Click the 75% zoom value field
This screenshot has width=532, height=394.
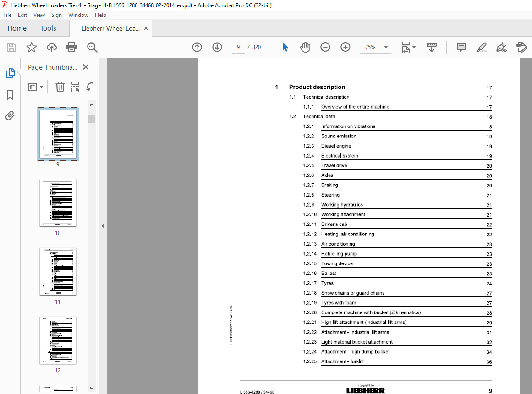pos(370,47)
